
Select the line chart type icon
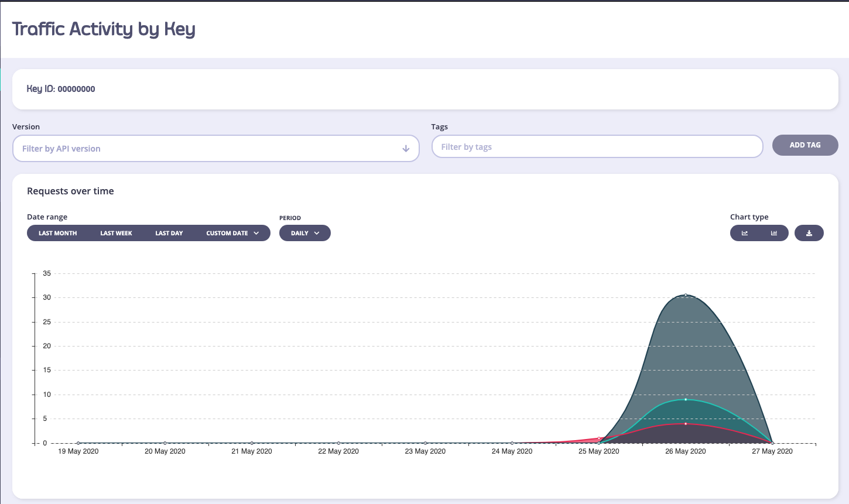(x=745, y=233)
